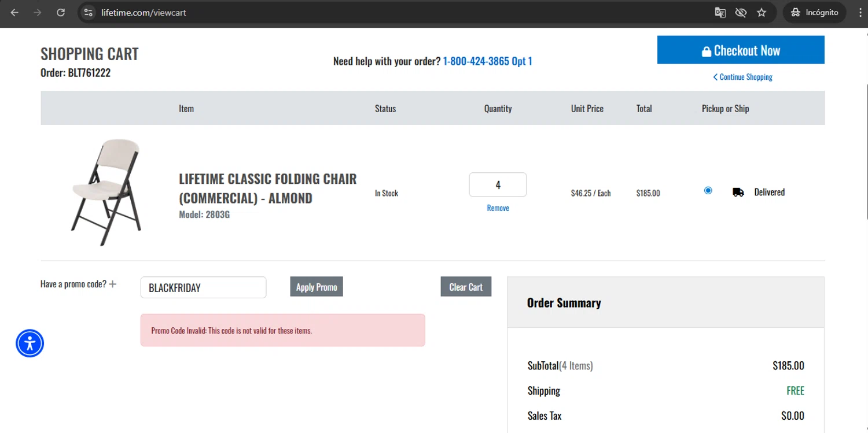This screenshot has height=433, width=868.
Task: Select the Delivered radio button
Action: click(x=708, y=190)
